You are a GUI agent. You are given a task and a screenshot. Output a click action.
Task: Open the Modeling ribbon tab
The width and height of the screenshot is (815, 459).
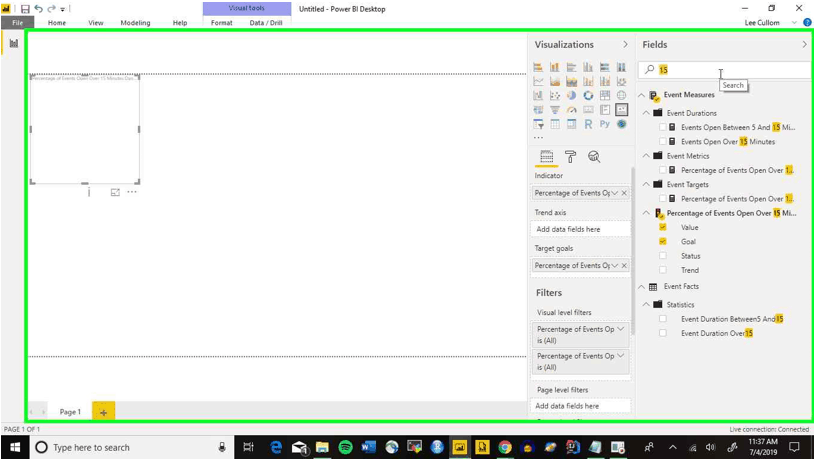coord(135,23)
